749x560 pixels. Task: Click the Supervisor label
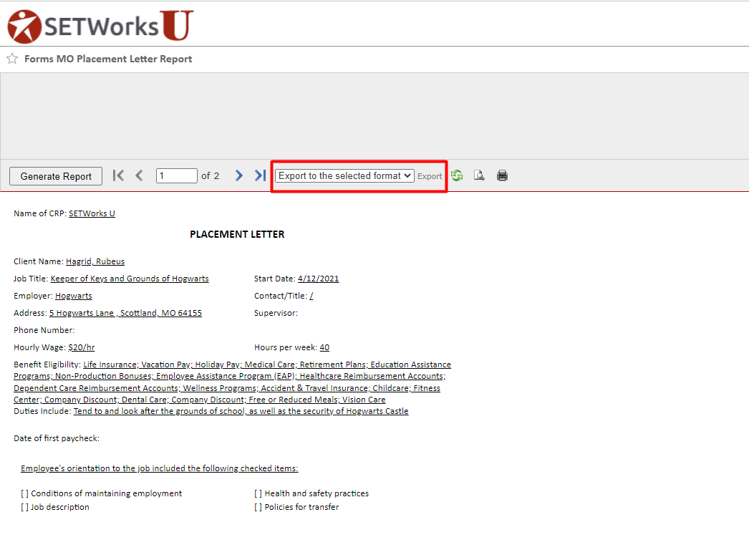pyautogui.click(x=276, y=313)
